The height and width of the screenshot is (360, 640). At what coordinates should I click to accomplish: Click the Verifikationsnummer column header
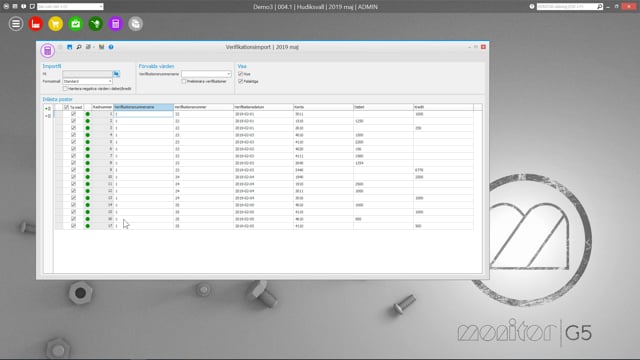pyautogui.click(x=203, y=107)
